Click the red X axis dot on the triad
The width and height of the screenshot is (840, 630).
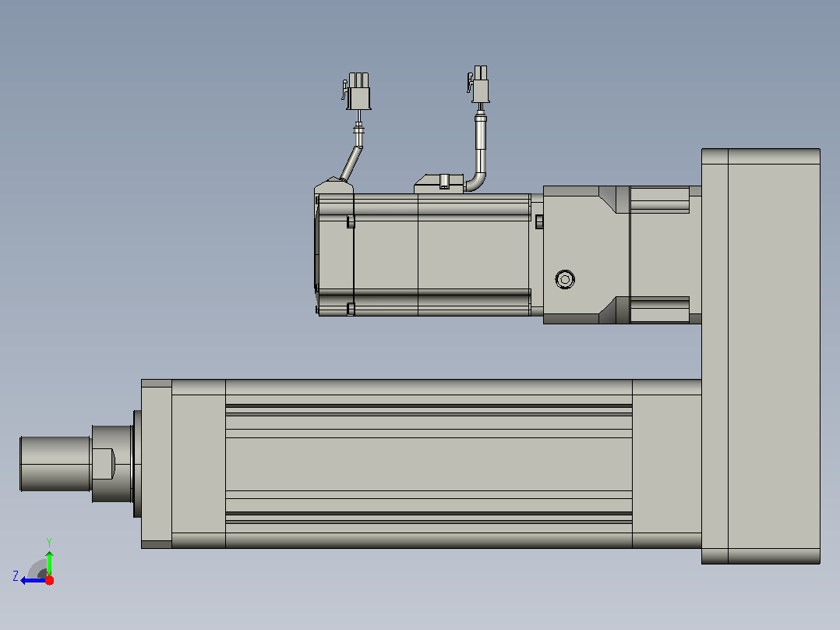pyautogui.click(x=49, y=580)
